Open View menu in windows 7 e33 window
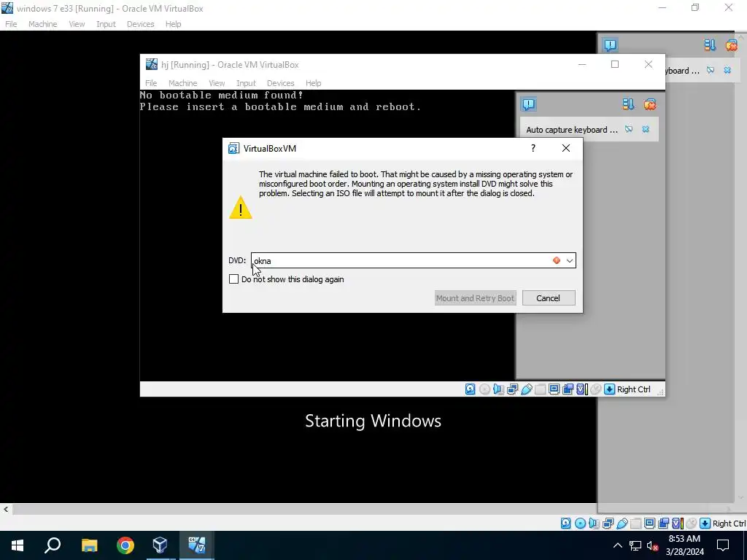 (76, 24)
